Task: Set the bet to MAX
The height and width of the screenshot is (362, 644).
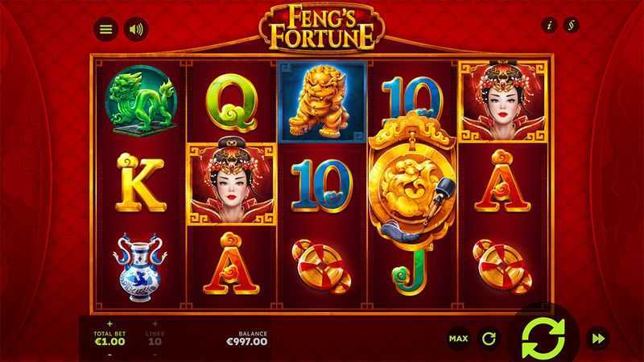Action: pos(458,339)
